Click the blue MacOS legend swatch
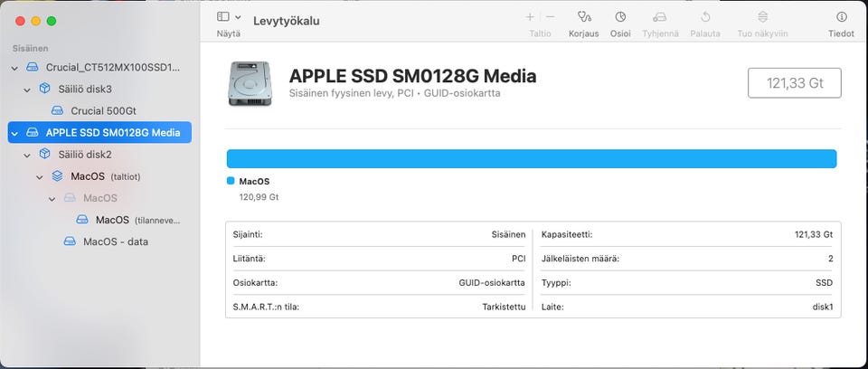Image resolution: width=868 pixels, height=369 pixels. click(x=231, y=181)
